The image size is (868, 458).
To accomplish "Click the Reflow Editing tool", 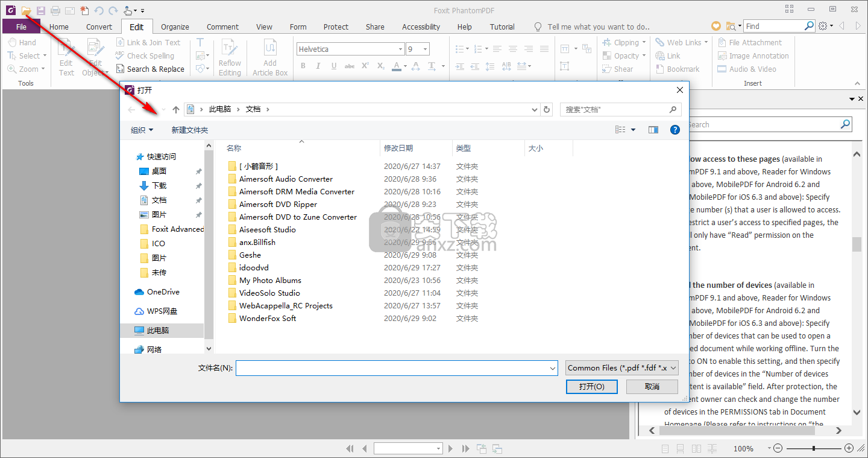I will 229,57.
